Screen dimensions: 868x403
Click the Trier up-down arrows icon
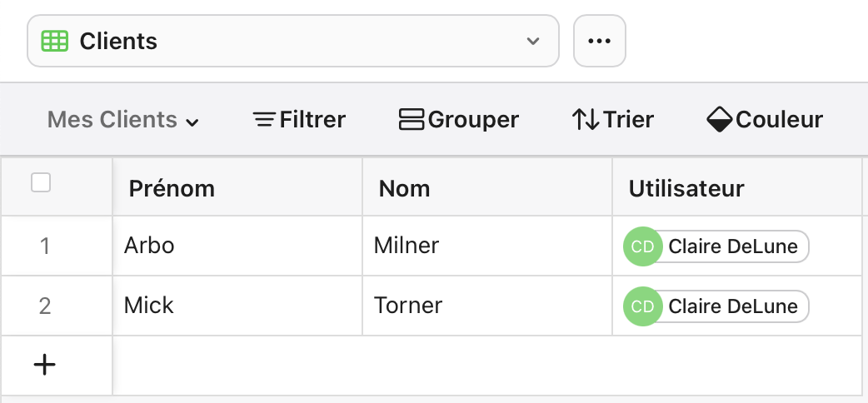coord(586,120)
